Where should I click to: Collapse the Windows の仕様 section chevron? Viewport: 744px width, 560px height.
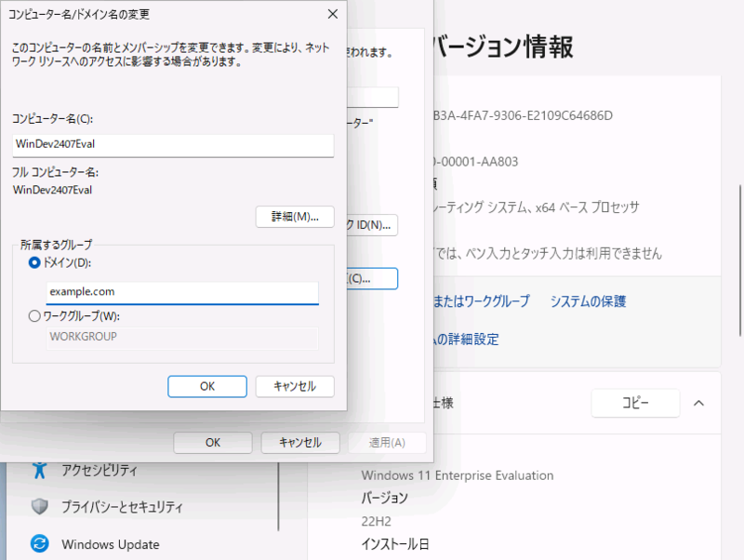tap(698, 403)
